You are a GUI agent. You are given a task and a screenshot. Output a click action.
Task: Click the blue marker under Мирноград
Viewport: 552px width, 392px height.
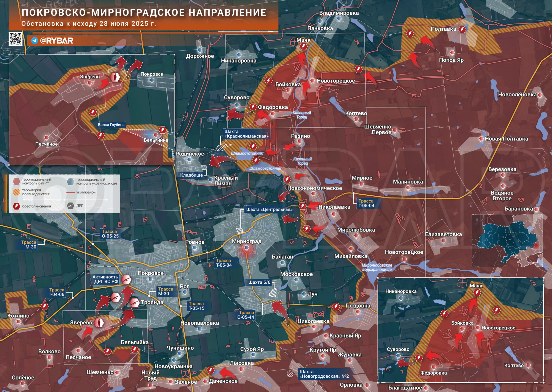click(x=246, y=248)
